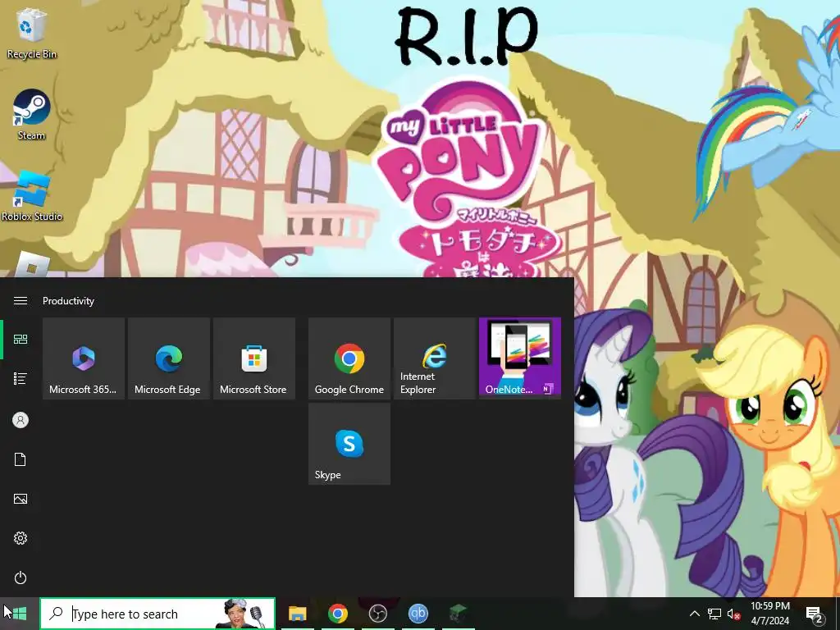Open Pictures from the Start sidebar

coord(21,499)
